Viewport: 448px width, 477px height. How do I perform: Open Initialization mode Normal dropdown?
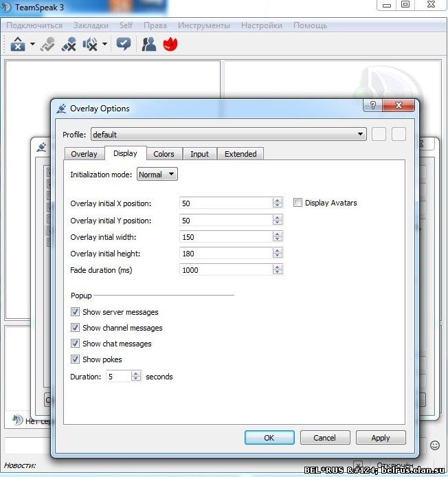tap(157, 175)
